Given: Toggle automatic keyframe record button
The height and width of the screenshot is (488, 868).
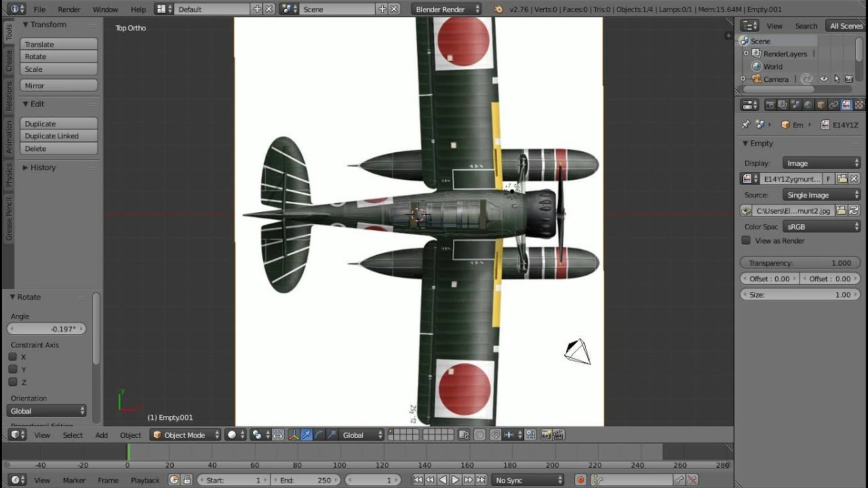Looking at the screenshot, I should click(x=580, y=480).
